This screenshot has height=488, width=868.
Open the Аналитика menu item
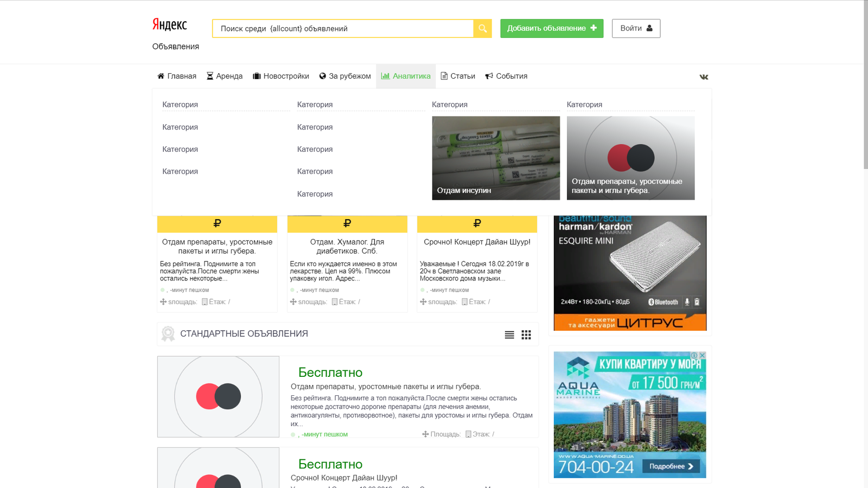click(406, 76)
